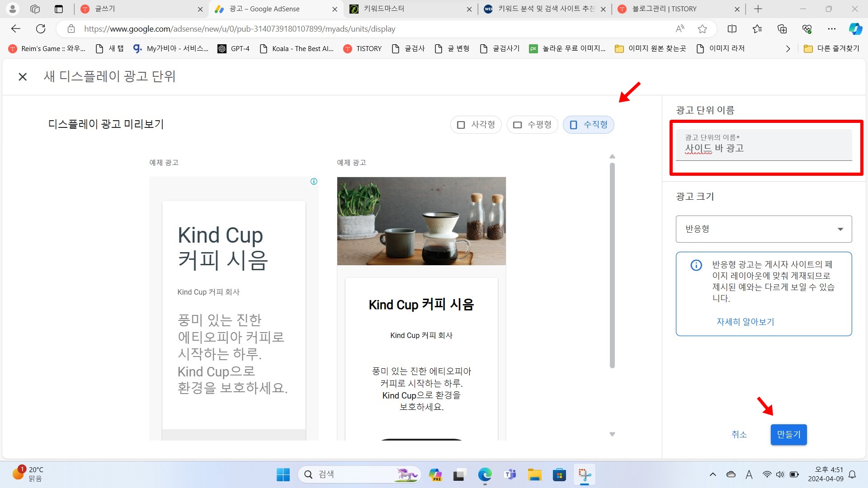The image size is (868, 488).
Task: Open the My가비아 bookmark
Action: [x=171, y=49]
